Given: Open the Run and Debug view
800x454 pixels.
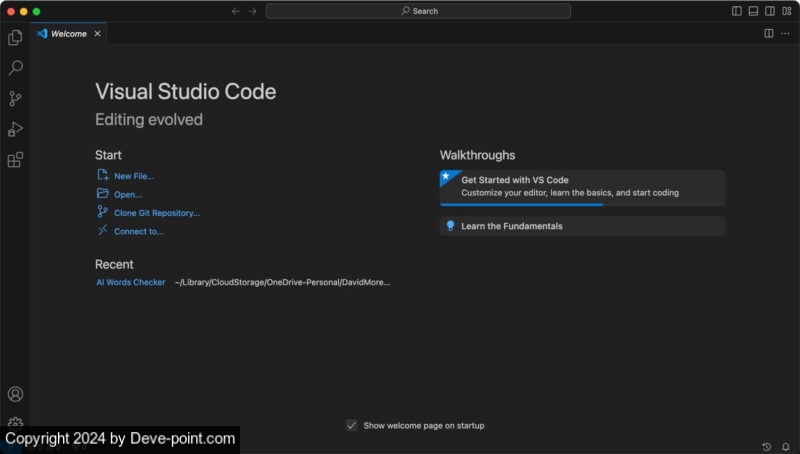Looking at the screenshot, I should (x=15, y=129).
